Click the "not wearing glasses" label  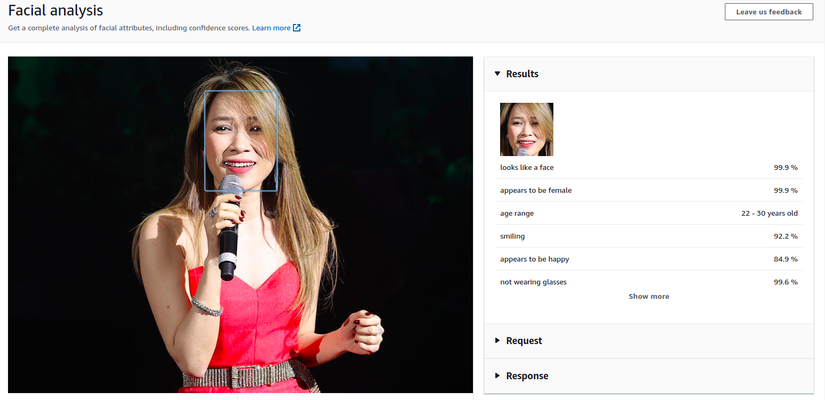click(x=534, y=282)
